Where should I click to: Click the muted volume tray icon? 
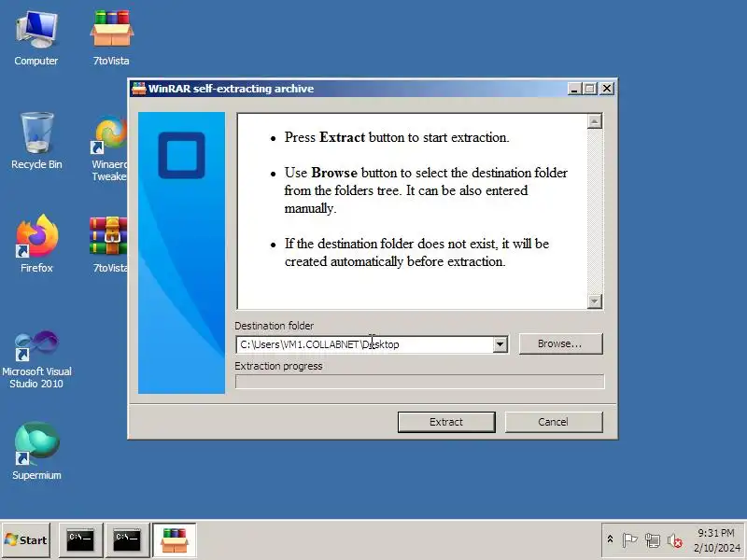[674, 540]
